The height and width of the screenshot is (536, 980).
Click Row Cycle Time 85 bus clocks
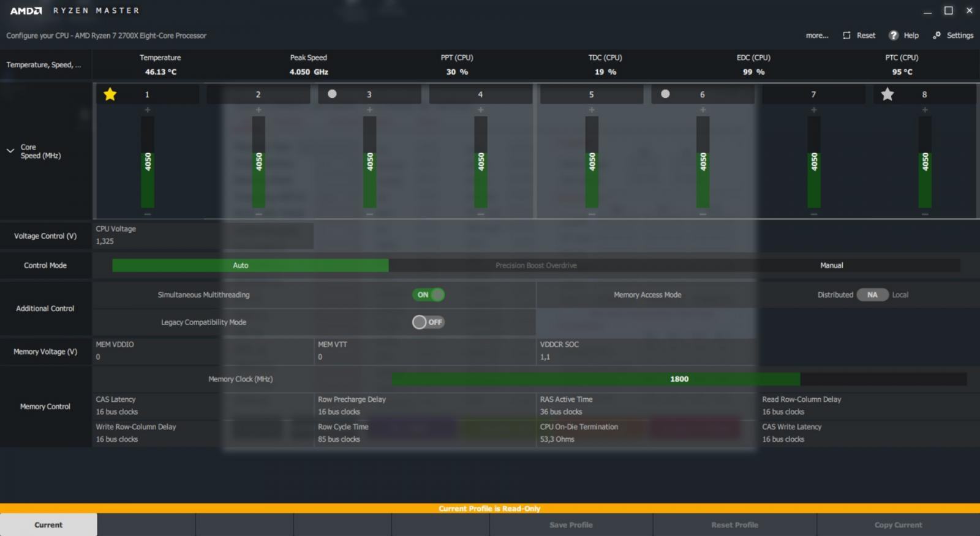[426, 433]
